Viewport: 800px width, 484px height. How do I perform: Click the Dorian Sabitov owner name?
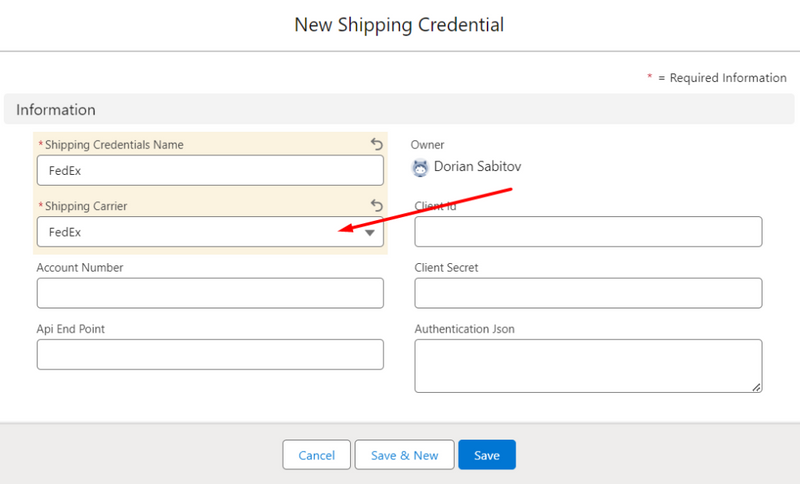tap(478, 167)
